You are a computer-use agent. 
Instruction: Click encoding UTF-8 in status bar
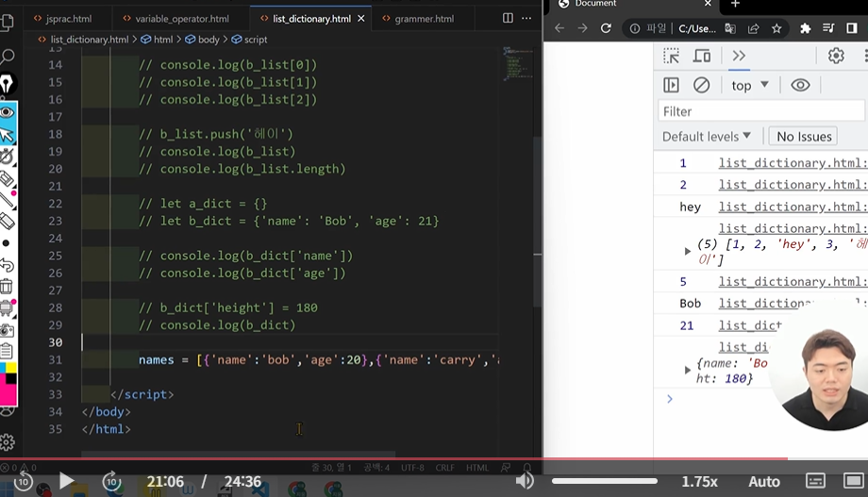click(x=412, y=468)
